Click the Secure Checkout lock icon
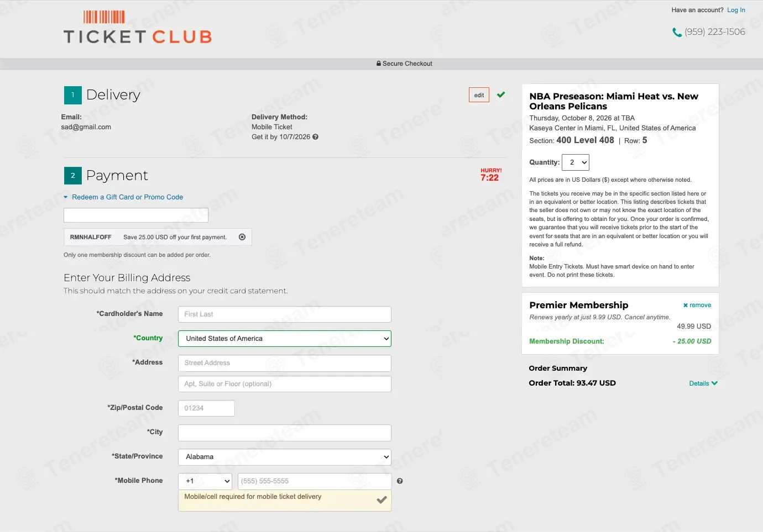 tap(379, 64)
